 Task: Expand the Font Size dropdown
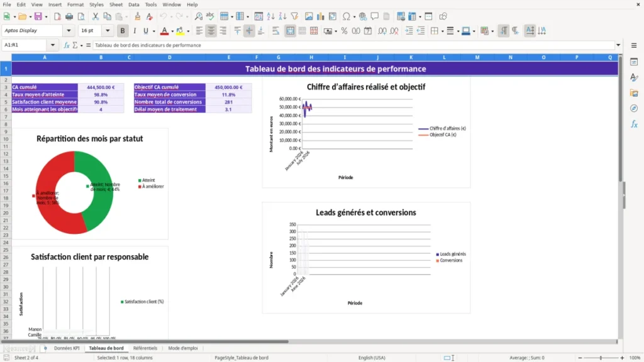[108, 30]
